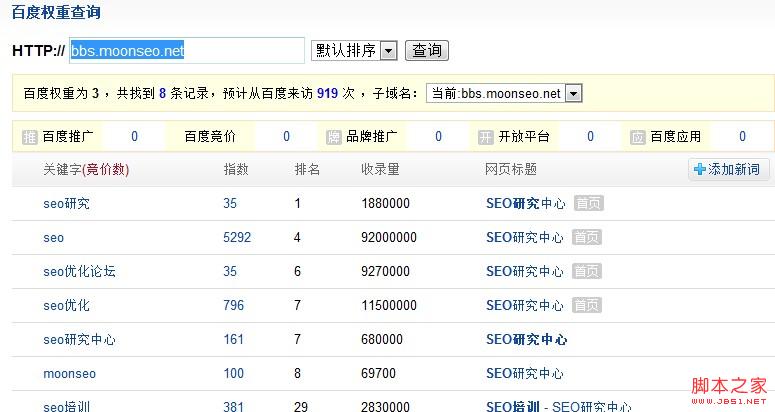Screen dimensions: 775x412
Task: Click the 收录量 column header
Action: pos(380,169)
